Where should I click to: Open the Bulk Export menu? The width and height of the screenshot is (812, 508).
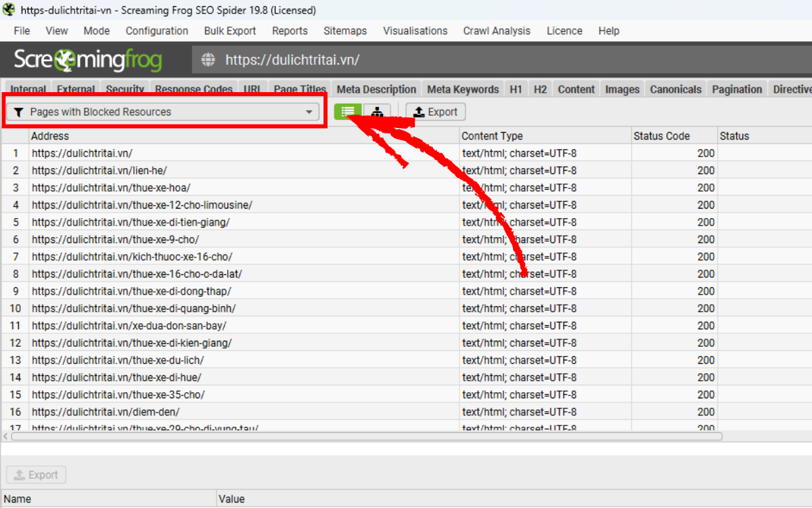click(x=230, y=30)
